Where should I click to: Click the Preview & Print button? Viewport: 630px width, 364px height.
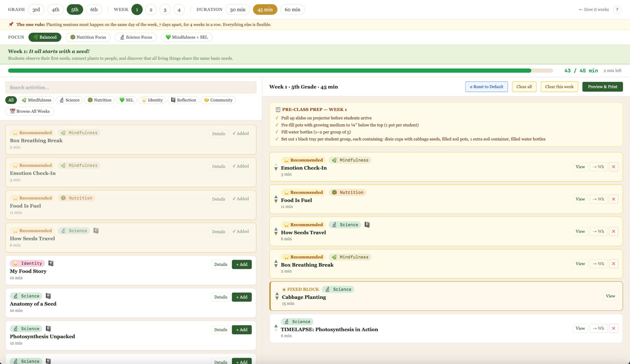602,87
